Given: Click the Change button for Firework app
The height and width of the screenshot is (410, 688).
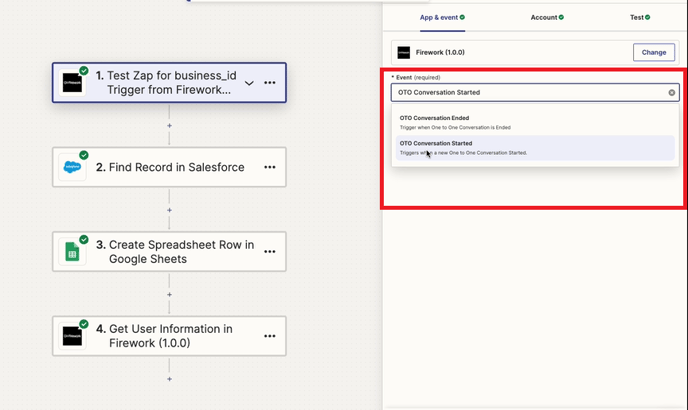Looking at the screenshot, I should [654, 52].
